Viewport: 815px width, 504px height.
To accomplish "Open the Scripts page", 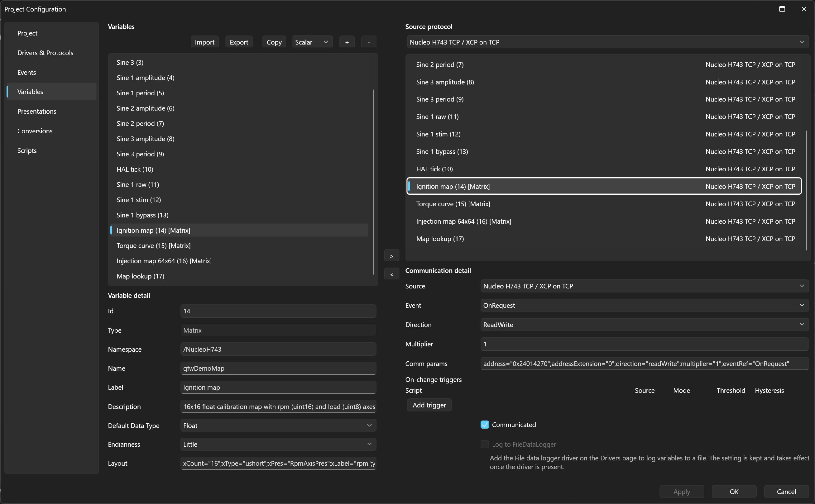I will click(51, 151).
